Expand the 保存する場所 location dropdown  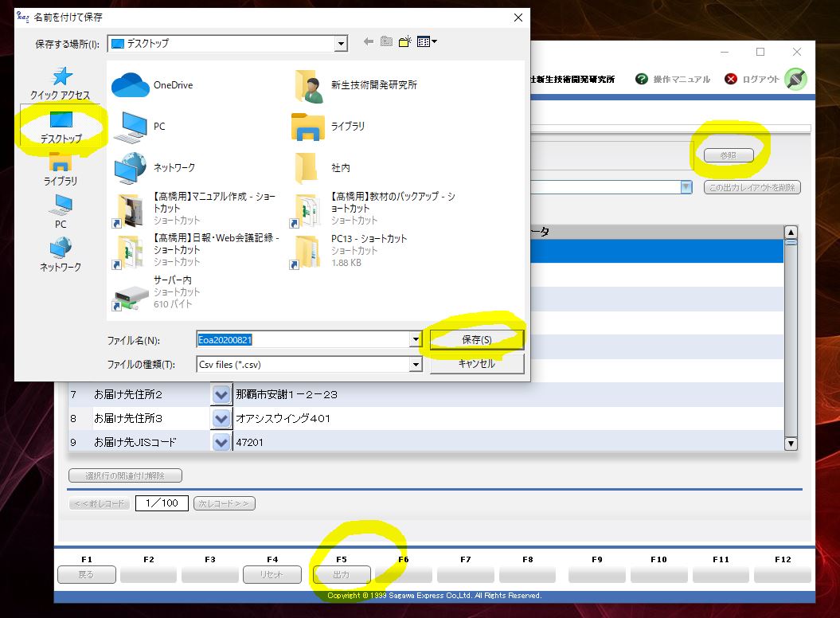point(341,43)
